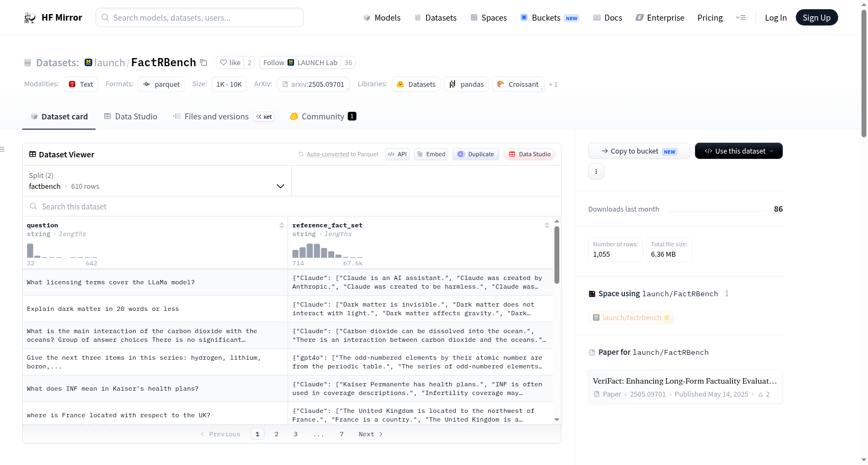
Task: Open the Buckets page
Action: (x=550, y=17)
